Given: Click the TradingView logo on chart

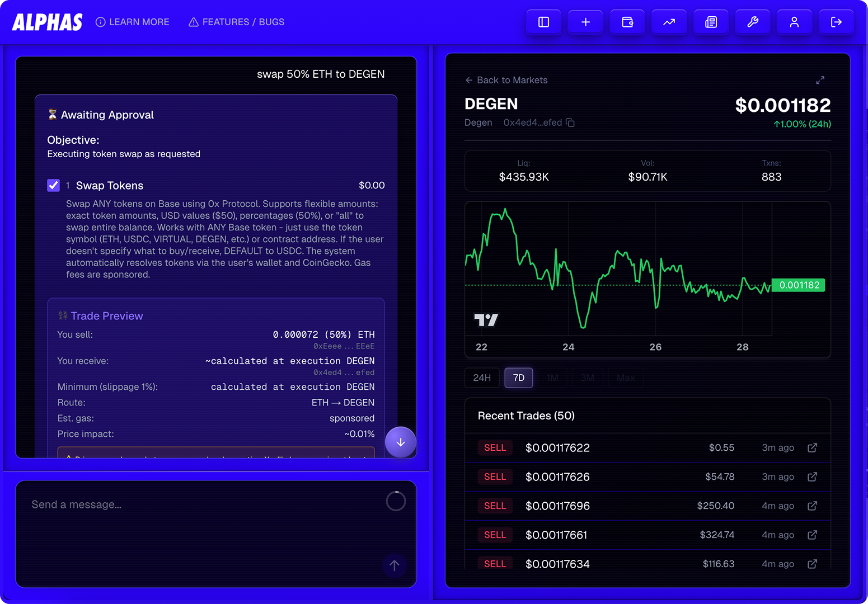Looking at the screenshot, I should coord(486,320).
